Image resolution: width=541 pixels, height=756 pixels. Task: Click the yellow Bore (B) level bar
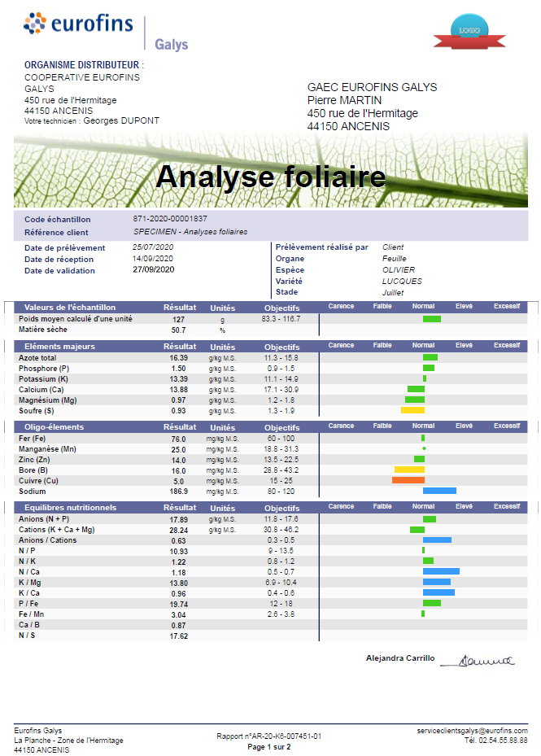pyautogui.click(x=409, y=470)
